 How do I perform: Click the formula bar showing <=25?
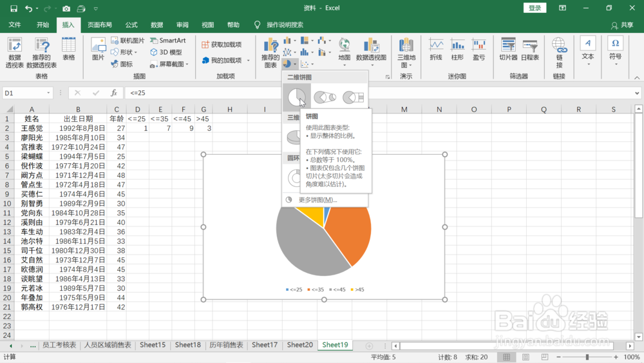[x=378, y=93]
